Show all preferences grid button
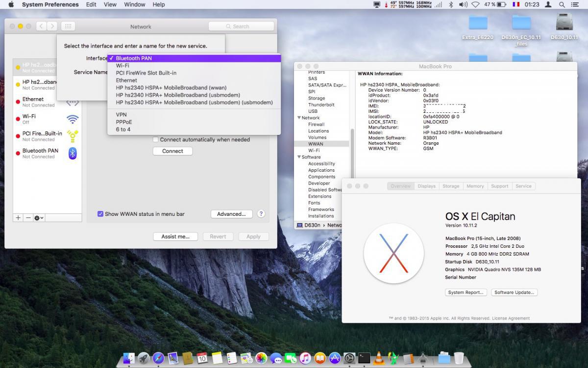 68,26
